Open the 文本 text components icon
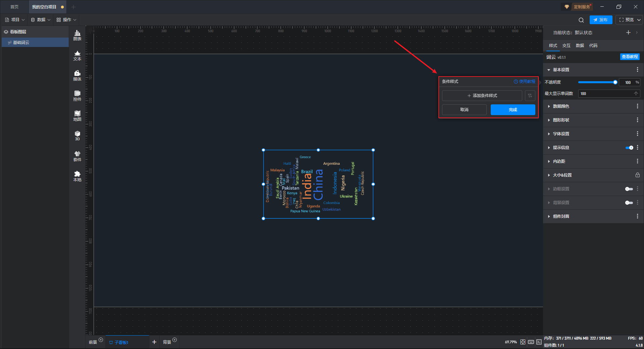The height and width of the screenshot is (349, 644). [77, 55]
